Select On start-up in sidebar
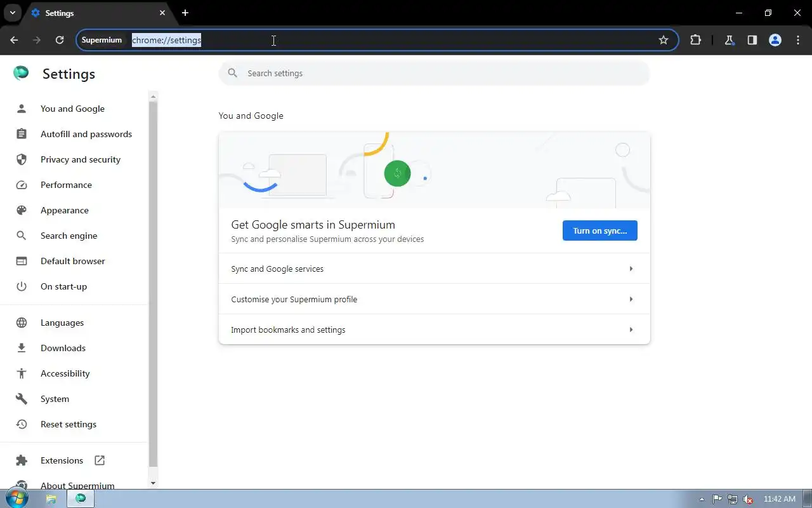 pyautogui.click(x=74, y=286)
